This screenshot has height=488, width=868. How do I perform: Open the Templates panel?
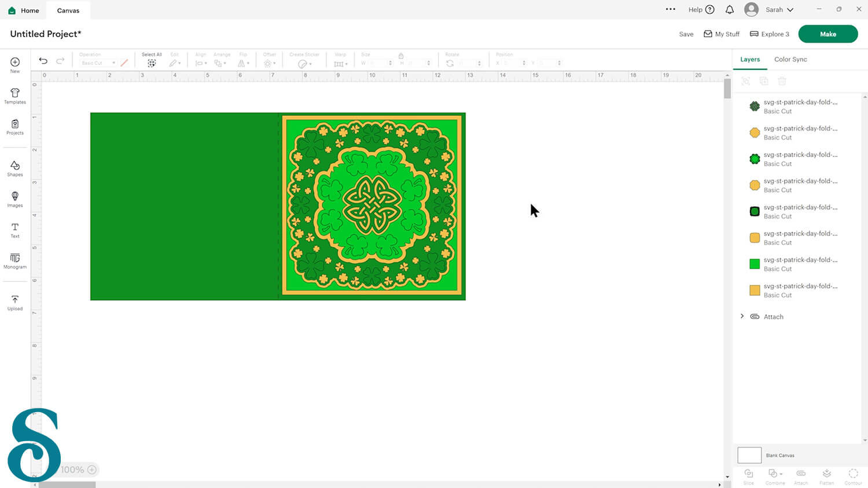(15, 96)
